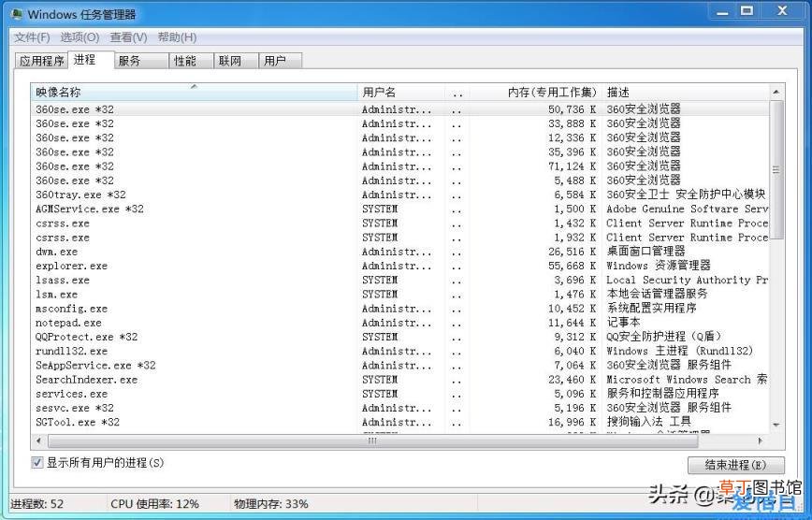Click the horizontal scrollbar thumb

click(373, 441)
